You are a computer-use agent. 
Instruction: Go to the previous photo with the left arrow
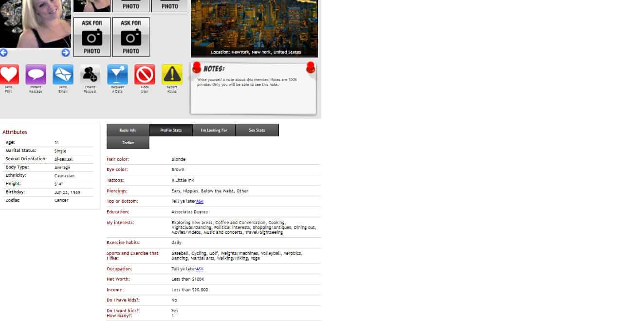pyautogui.click(x=3, y=53)
